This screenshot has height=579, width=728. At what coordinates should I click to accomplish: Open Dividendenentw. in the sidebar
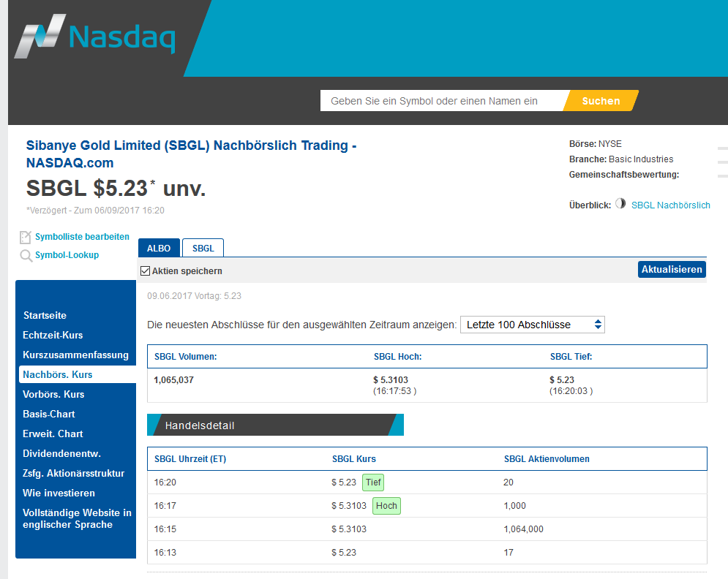61,454
